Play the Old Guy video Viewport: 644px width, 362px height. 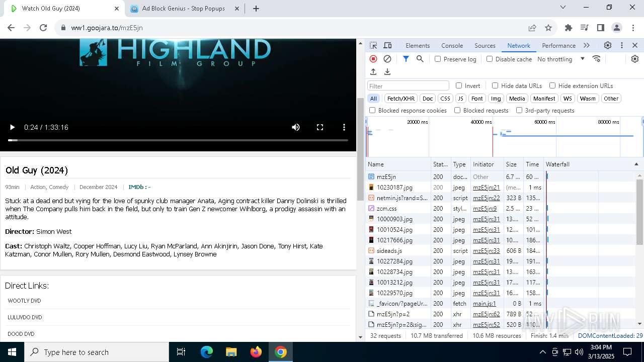tap(13, 127)
